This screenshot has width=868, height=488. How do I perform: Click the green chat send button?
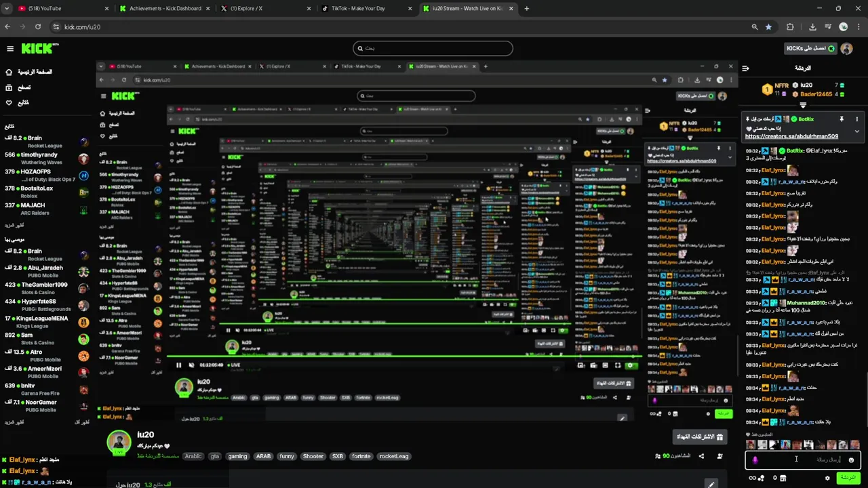(x=847, y=478)
